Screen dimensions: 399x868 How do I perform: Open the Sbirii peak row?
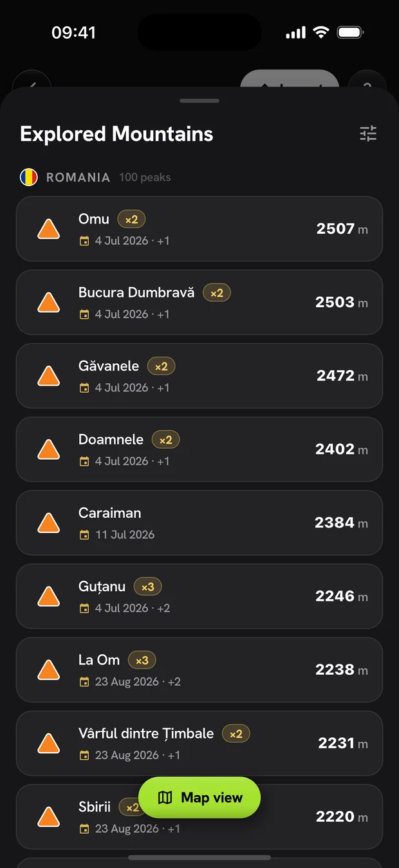[199, 816]
